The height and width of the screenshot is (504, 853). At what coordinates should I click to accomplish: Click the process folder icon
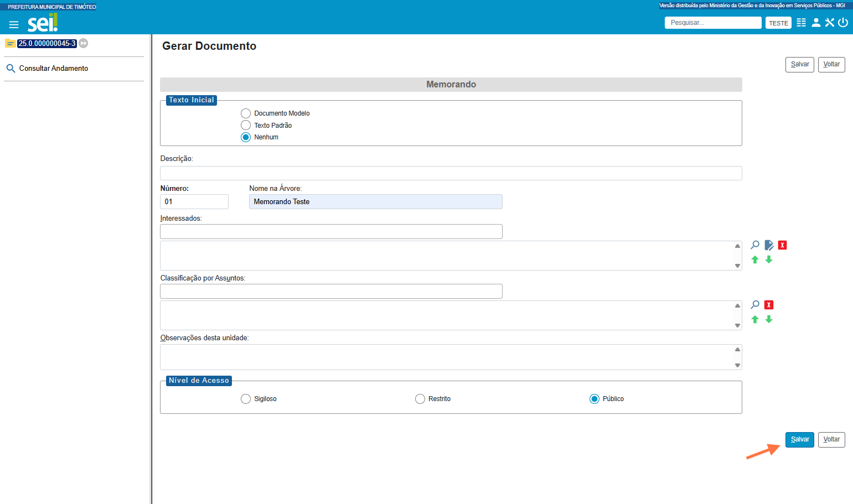[10, 43]
